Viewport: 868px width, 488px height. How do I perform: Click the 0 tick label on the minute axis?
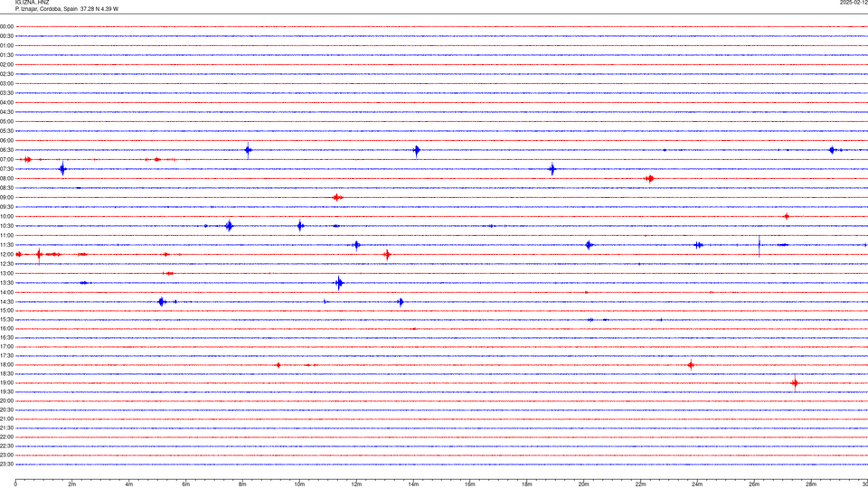point(15,484)
